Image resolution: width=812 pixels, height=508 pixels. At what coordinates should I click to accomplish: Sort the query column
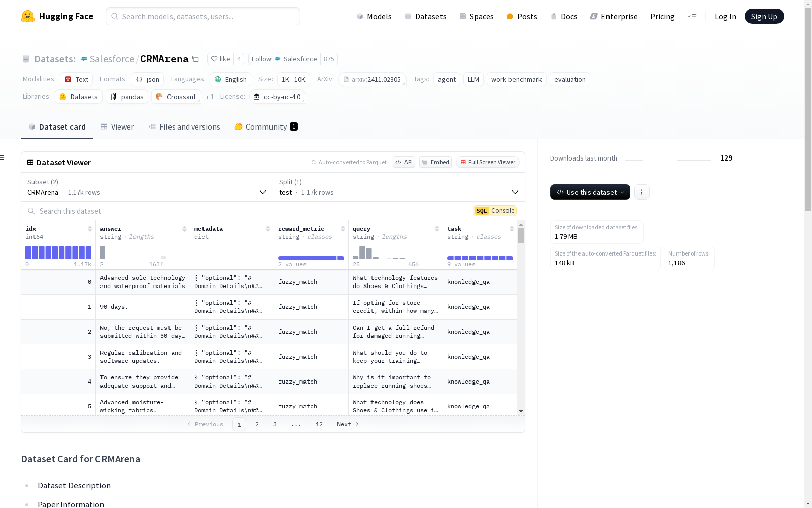point(437,229)
